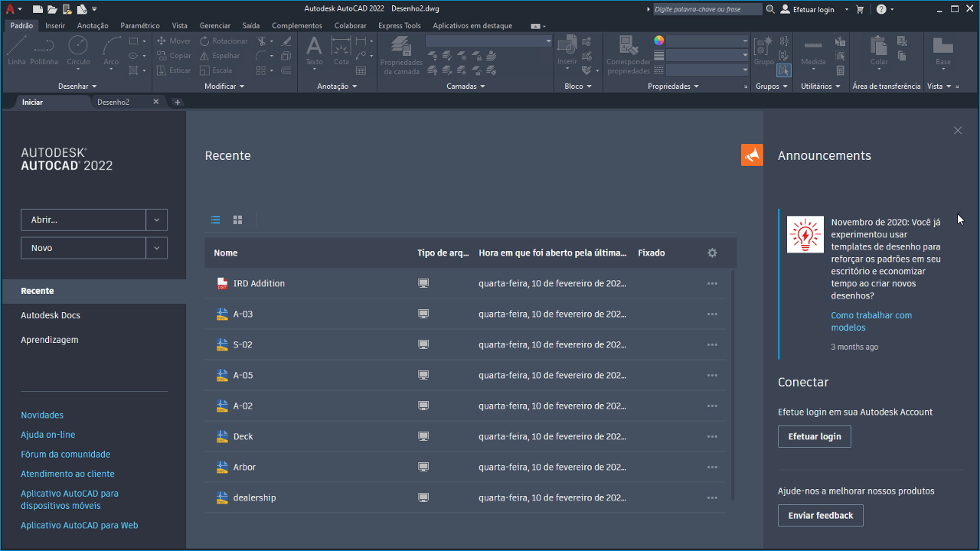Expand the Desenhar panel
Screen dimensions: 980x551
[77, 86]
